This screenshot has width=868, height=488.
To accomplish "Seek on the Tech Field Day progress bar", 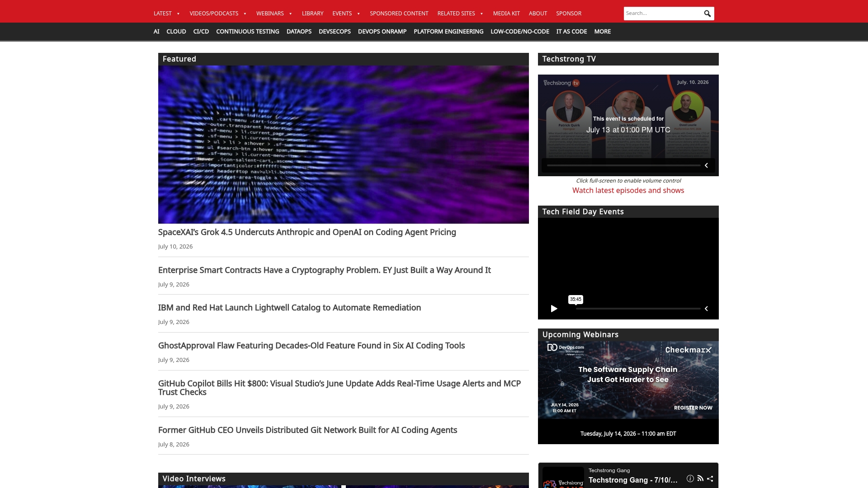I will click(x=638, y=309).
